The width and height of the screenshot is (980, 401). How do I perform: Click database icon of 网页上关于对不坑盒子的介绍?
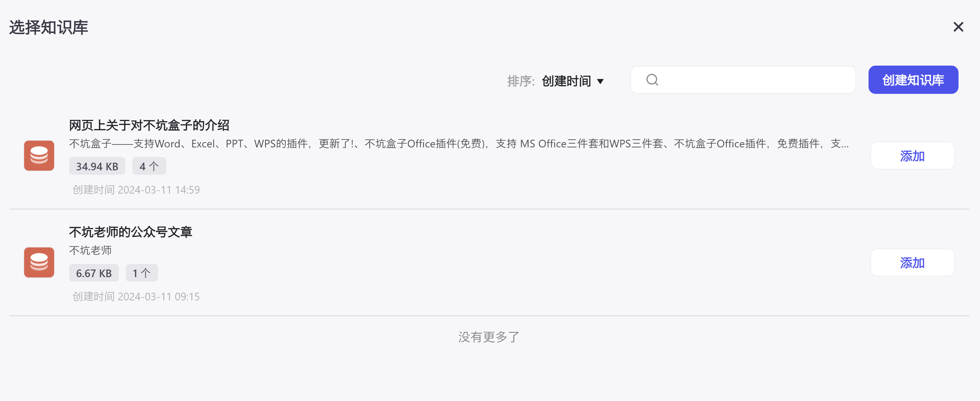39,156
